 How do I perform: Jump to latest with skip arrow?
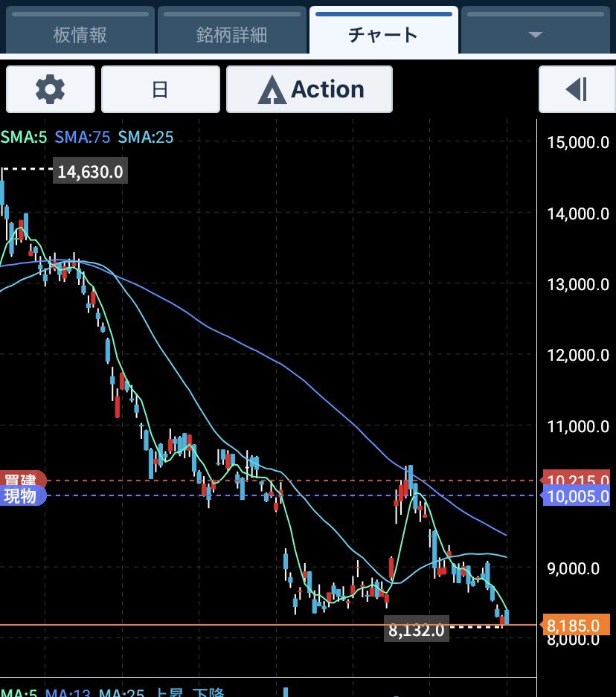click(577, 89)
